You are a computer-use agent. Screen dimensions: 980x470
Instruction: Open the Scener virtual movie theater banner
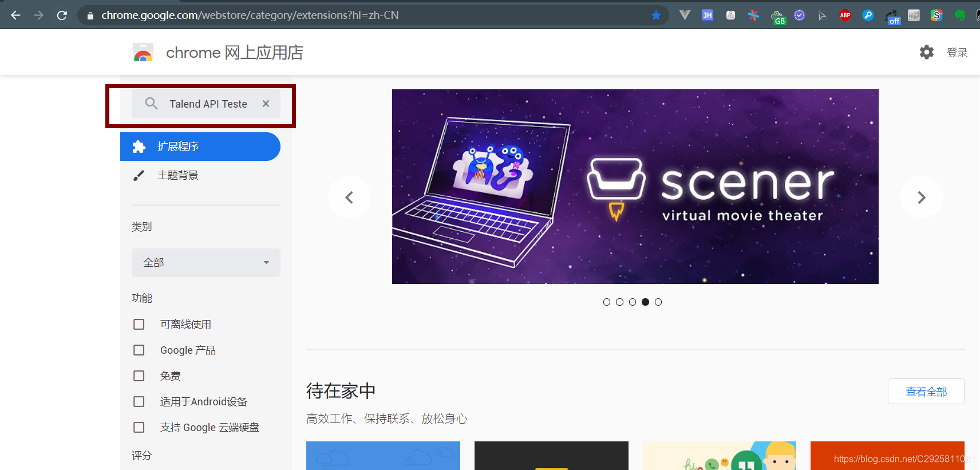[635, 187]
